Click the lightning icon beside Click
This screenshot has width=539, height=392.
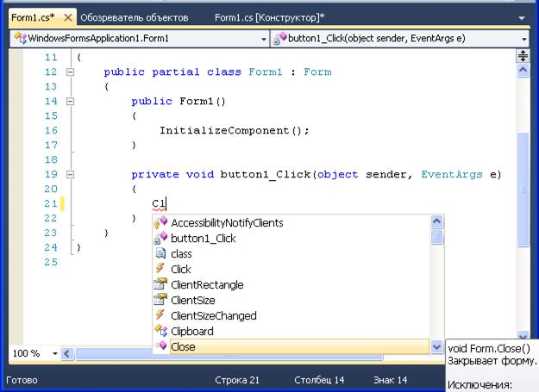pos(160,269)
